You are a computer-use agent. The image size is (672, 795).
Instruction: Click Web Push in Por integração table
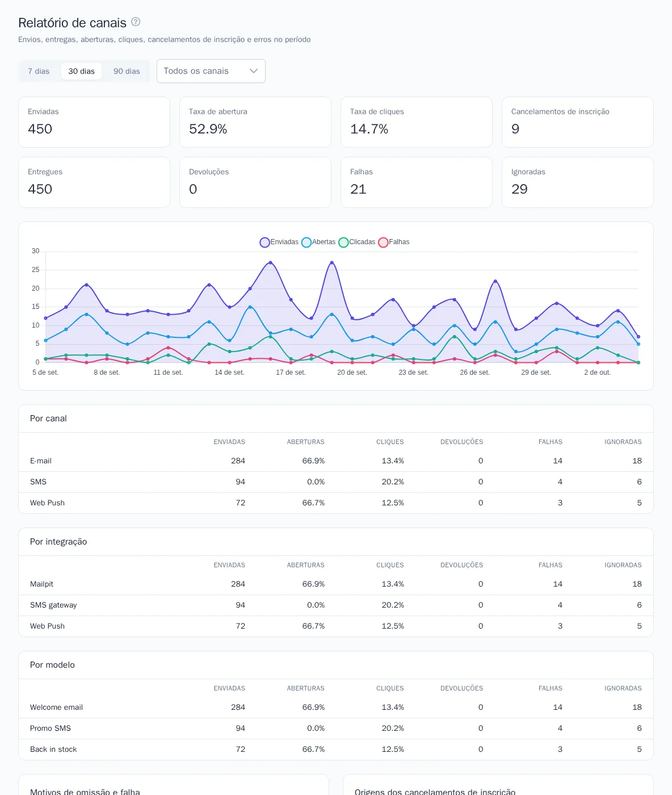click(336, 626)
